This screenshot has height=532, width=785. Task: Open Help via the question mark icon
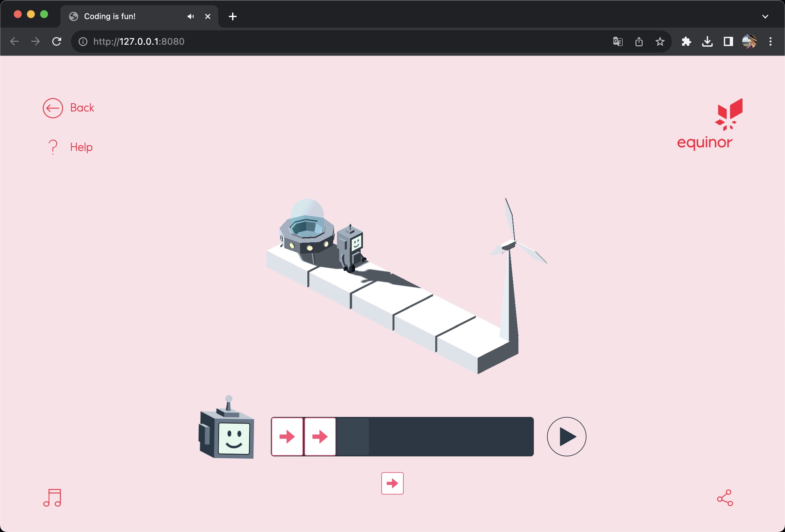53,147
